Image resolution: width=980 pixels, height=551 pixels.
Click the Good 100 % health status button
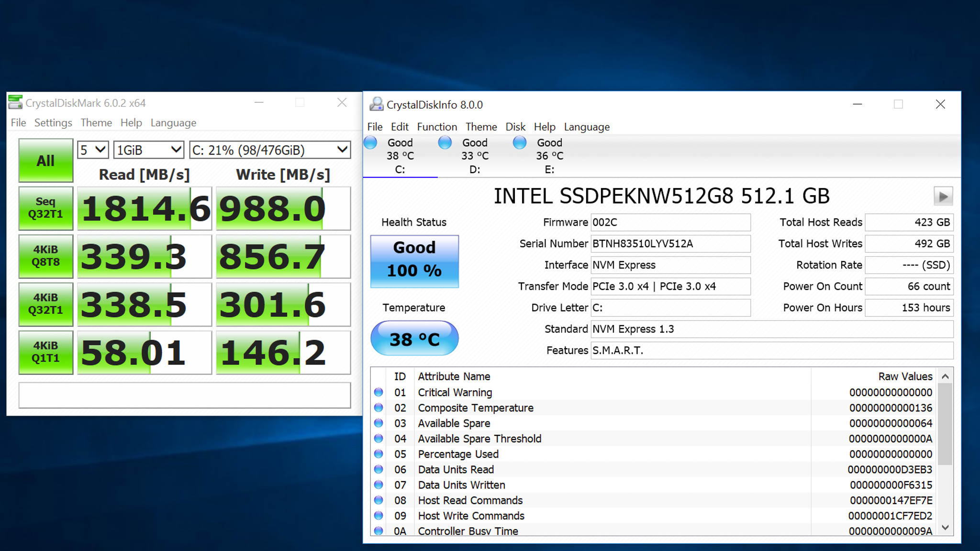(x=414, y=261)
